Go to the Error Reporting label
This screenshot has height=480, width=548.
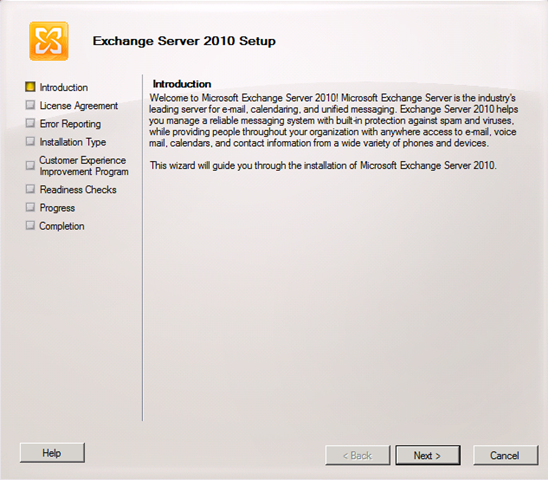coord(70,124)
